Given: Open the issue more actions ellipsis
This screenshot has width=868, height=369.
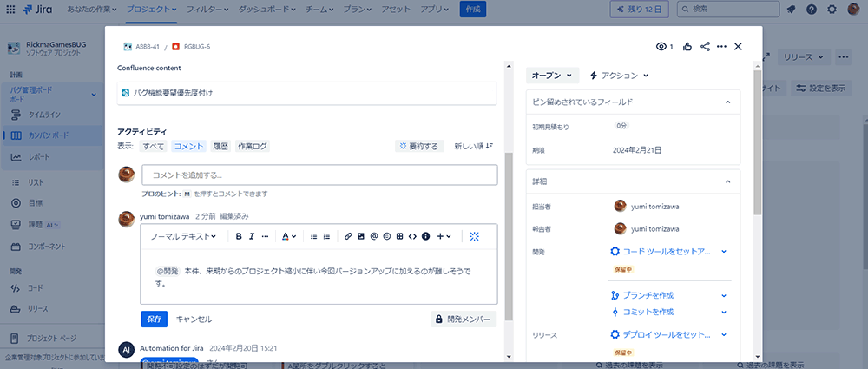Looking at the screenshot, I should click(721, 47).
